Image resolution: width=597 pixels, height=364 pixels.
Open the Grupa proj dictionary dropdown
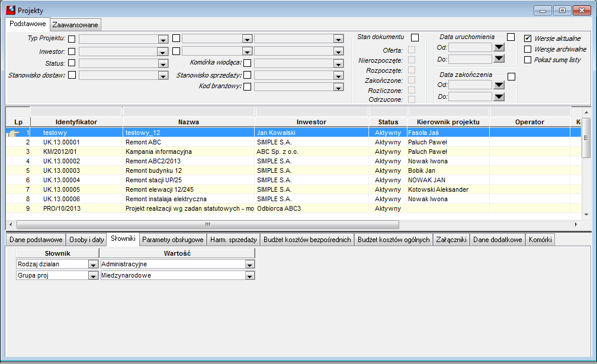(93, 276)
